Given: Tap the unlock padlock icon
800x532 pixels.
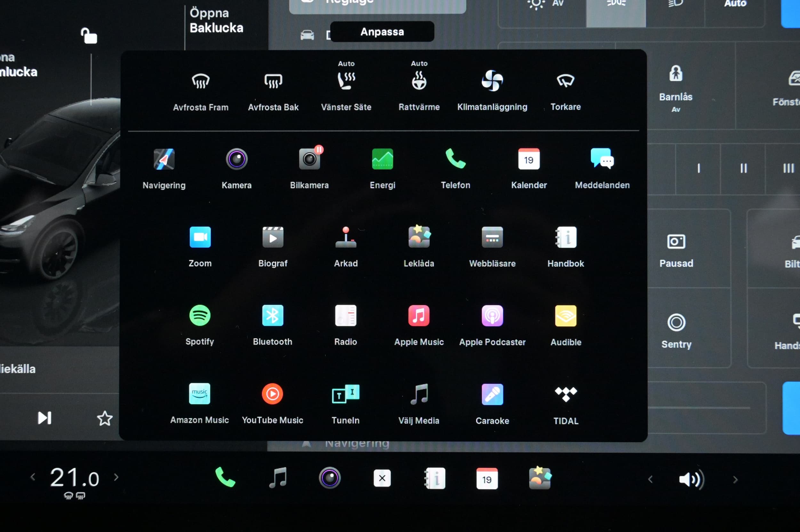Looking at the screenshot, I should [89, 36].
